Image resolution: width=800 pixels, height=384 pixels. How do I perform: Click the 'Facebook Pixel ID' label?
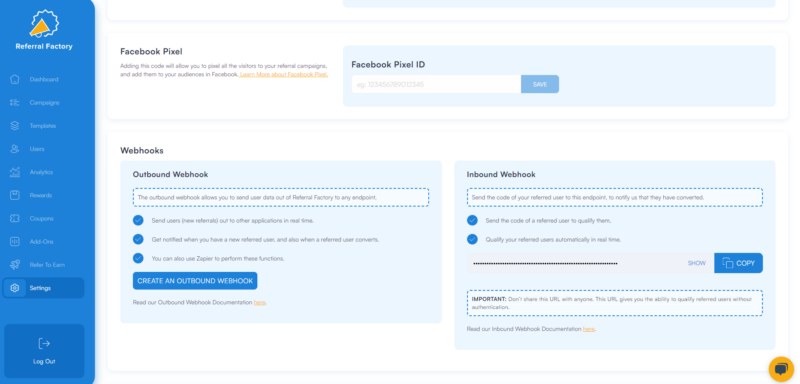[388, 65]
